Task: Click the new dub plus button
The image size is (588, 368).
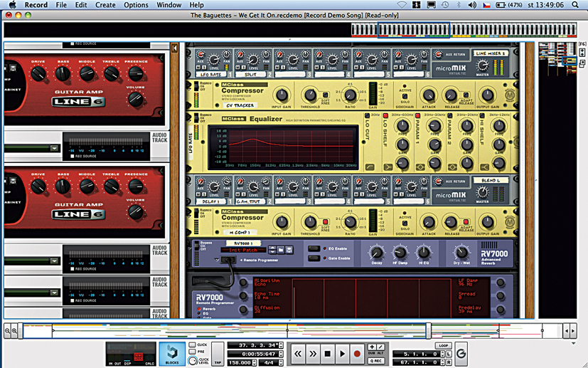Action: pos(372,347)
